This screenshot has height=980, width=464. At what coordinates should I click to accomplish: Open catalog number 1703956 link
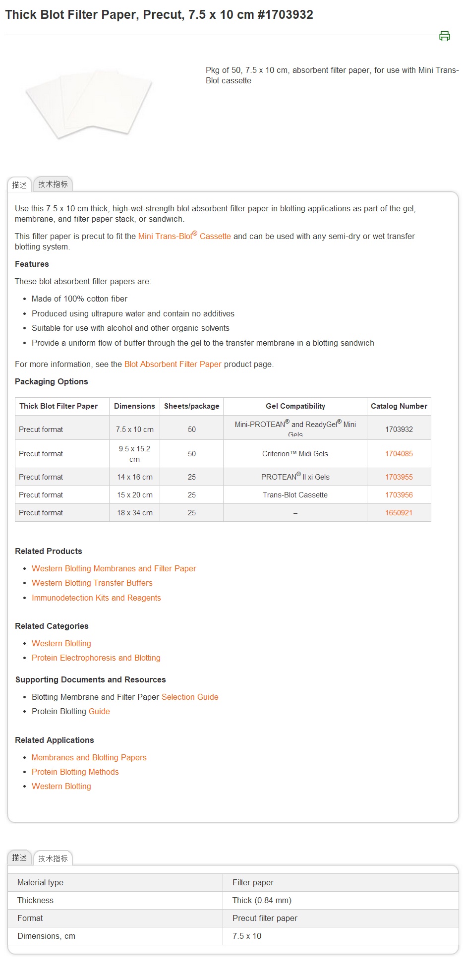399,495
